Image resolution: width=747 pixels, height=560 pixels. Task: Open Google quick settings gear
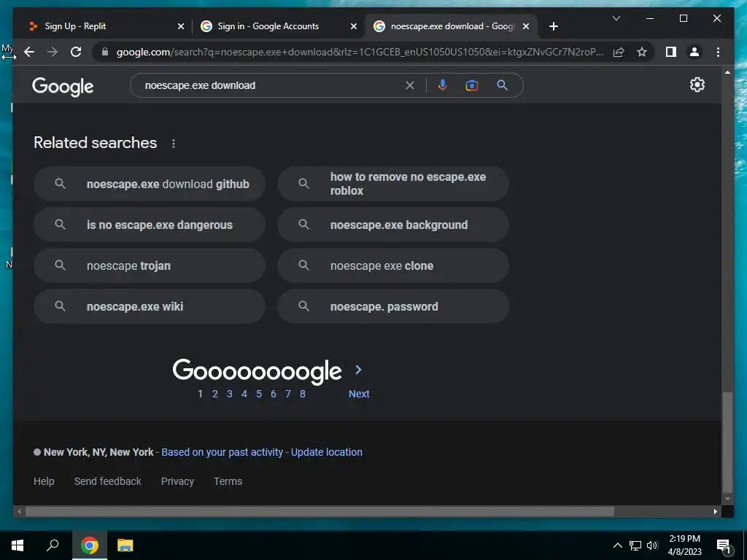click(x=697, y=85)
